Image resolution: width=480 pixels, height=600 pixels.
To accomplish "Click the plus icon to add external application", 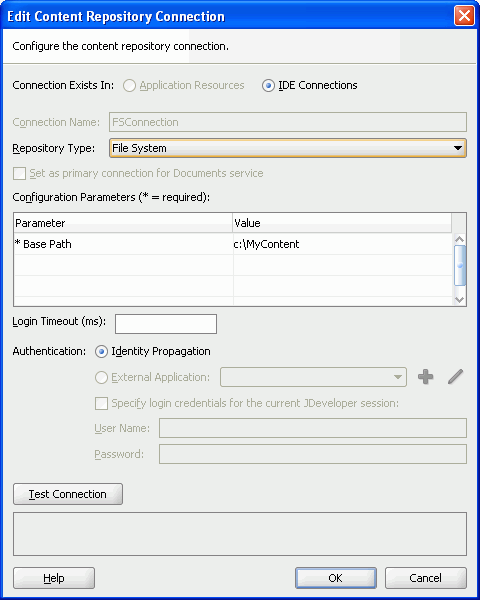I will tap(425, 377).
